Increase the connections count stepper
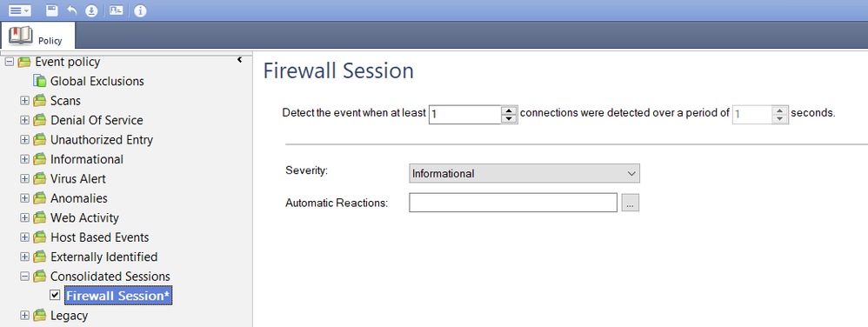Screen dimensions: 868x327 coord(508,110)
